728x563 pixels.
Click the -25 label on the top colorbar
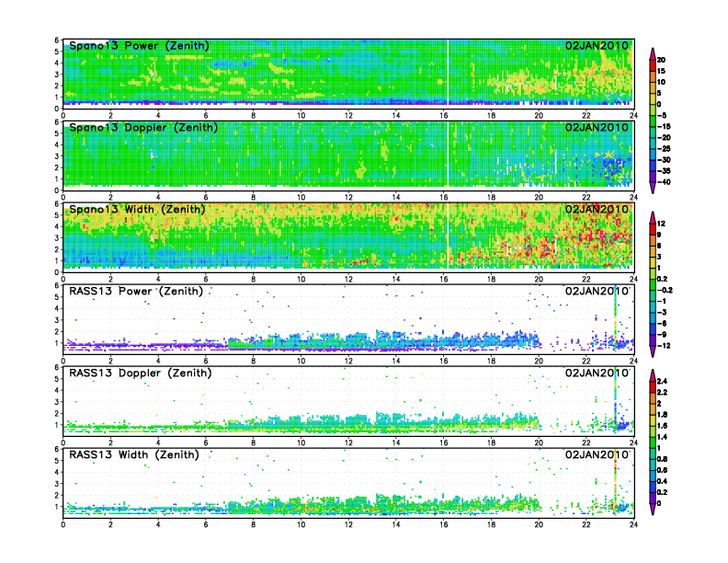[x=664, y=149]
